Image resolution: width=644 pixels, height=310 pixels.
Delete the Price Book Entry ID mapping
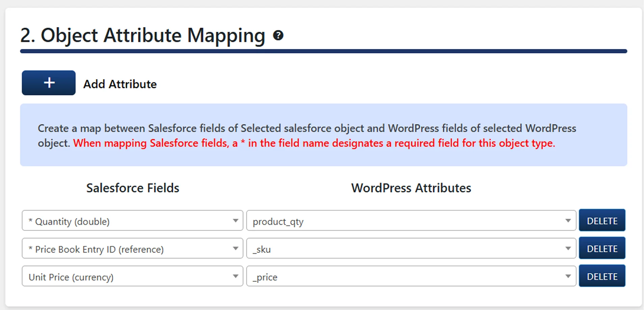pos(602,248)
